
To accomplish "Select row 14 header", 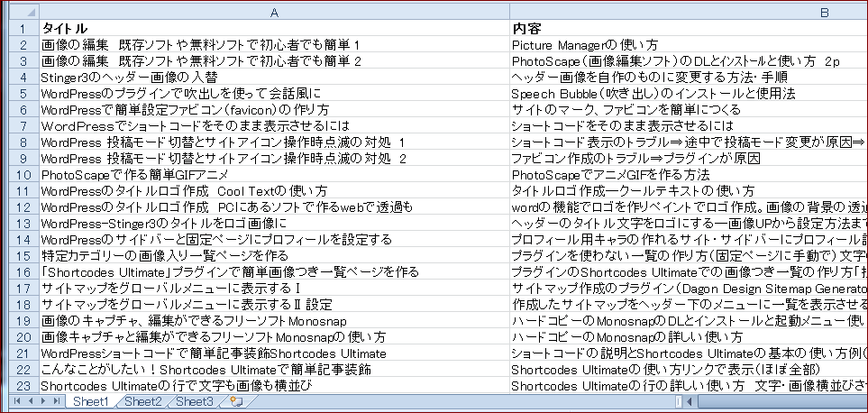I will click(x=23, y=239).
